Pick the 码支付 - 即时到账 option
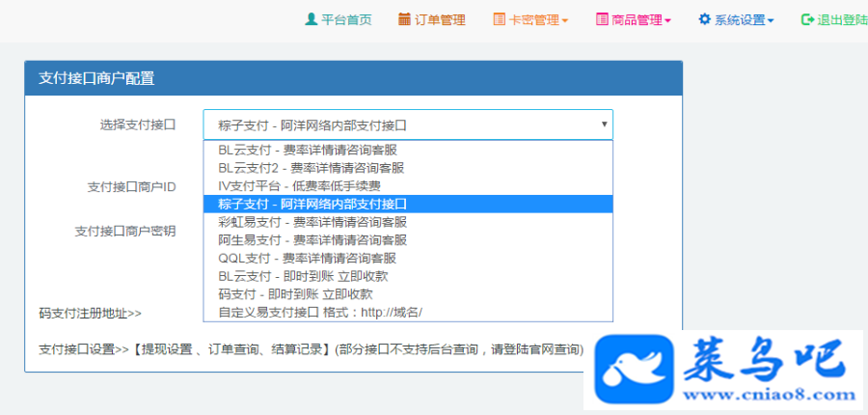 (x=408, y=294)
